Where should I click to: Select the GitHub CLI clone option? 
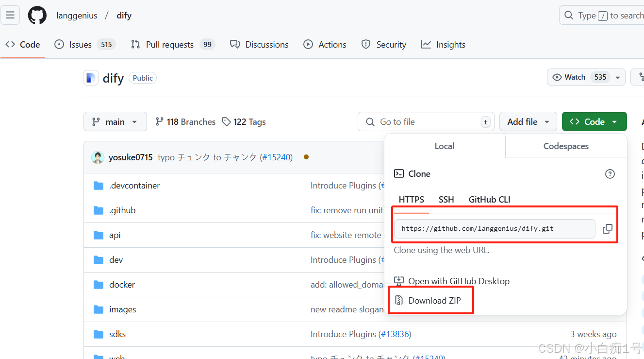(489, 200)
